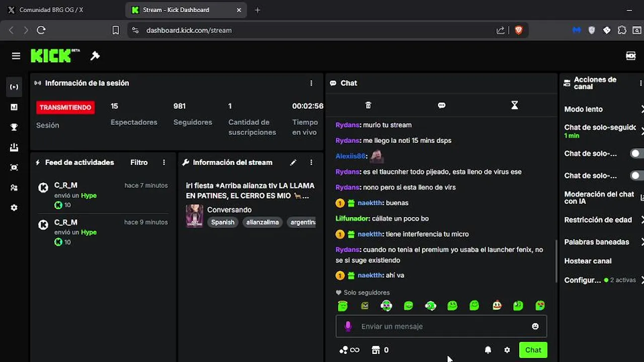
Task: Open Hostear canal
Action: point(588,261)
